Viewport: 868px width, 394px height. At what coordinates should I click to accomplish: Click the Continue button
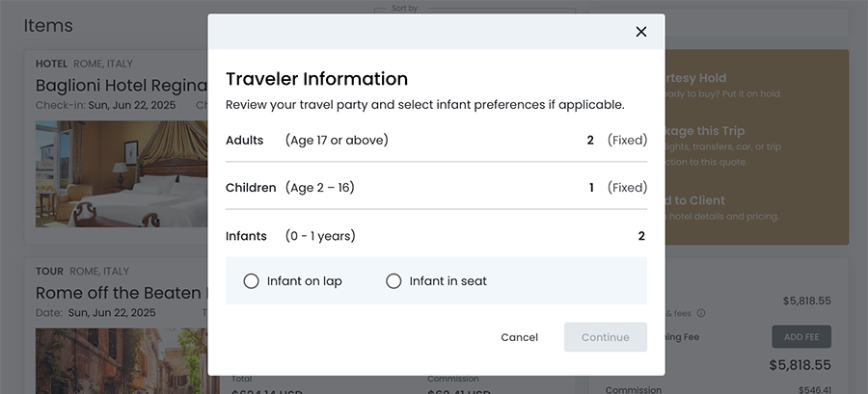[606, 337]
